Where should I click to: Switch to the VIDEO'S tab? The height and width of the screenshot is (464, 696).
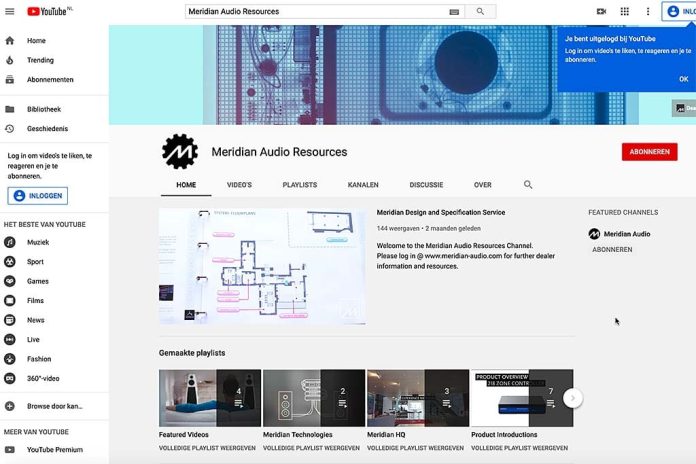[x=239, y=185]
